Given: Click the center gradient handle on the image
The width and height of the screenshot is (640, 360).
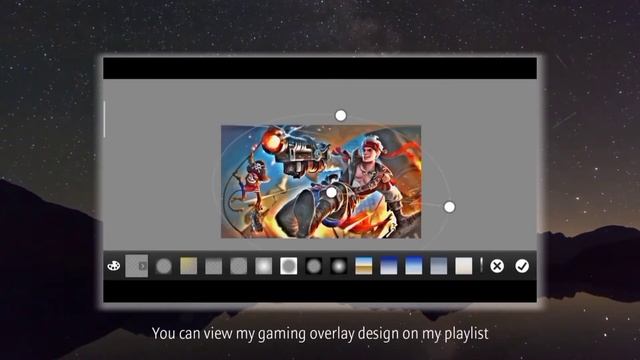Looking at the screenshot, I should [331, 192].
